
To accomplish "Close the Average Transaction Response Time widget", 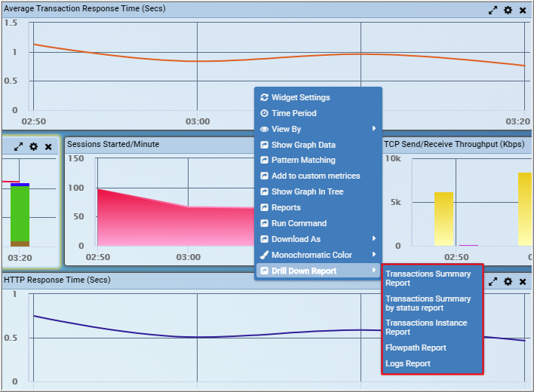I will pyautogui.click(x=523, y=11).
